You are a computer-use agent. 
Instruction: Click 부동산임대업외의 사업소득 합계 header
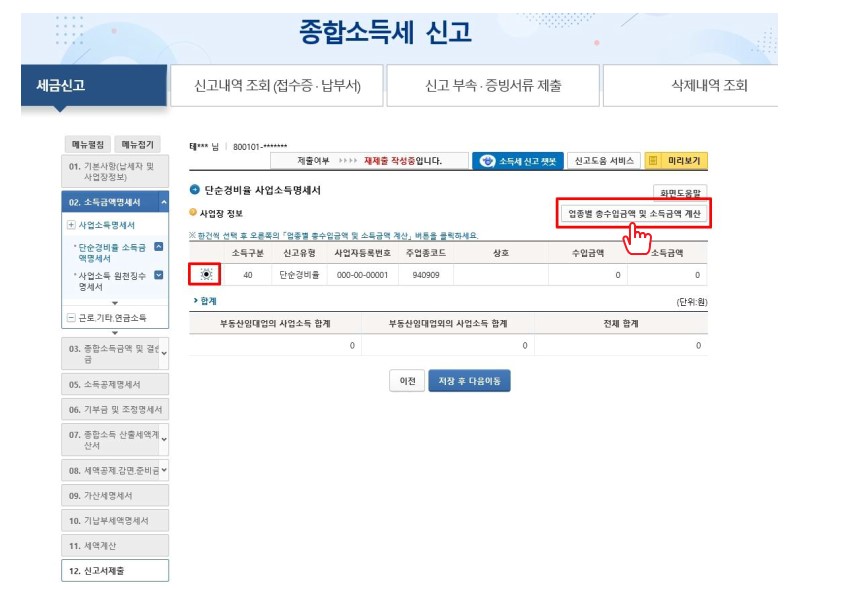coord(448,324)
